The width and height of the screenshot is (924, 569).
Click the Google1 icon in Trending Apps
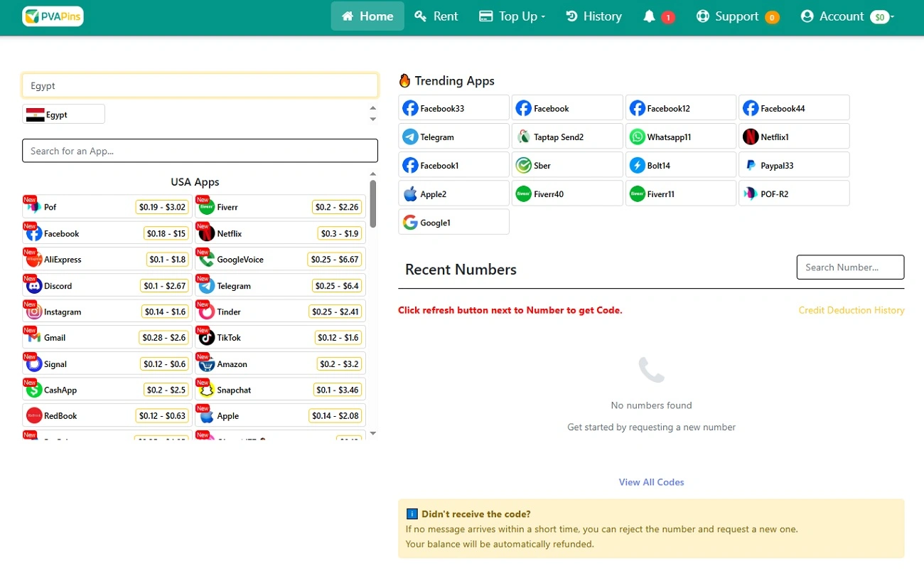pyautogui.click(x=410, y=222)
